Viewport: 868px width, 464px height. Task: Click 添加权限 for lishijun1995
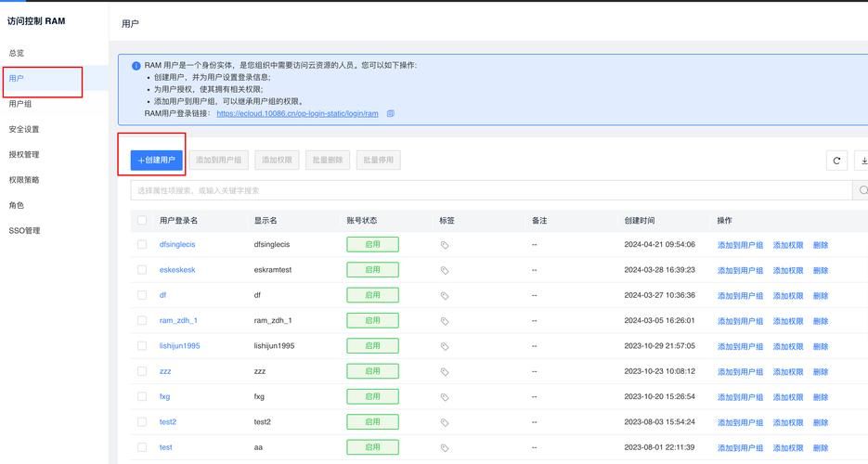(x=788, y=347)
